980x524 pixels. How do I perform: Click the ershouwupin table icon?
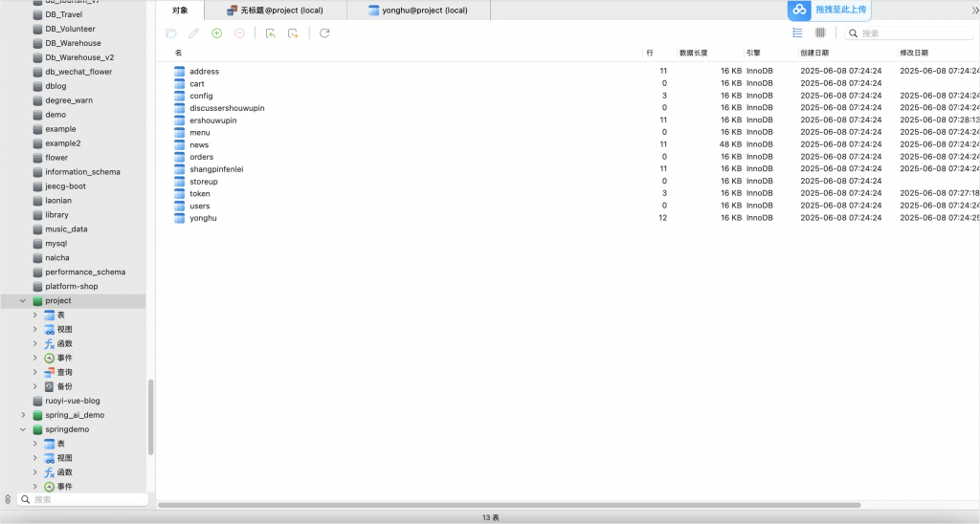coord(180,120)
